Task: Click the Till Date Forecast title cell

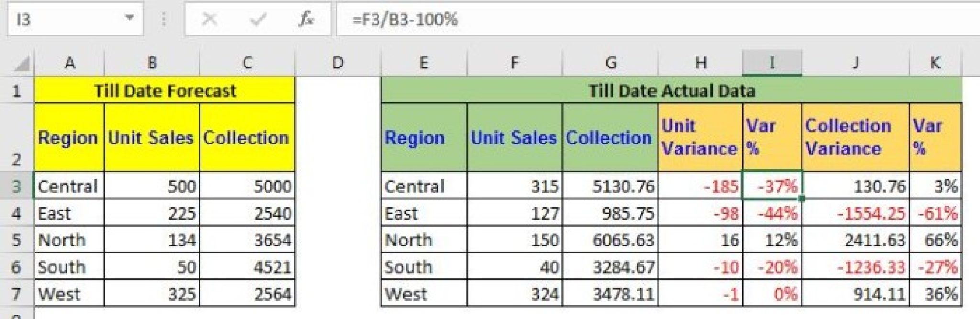Action: pyautogui.click(x=165, y=90)
